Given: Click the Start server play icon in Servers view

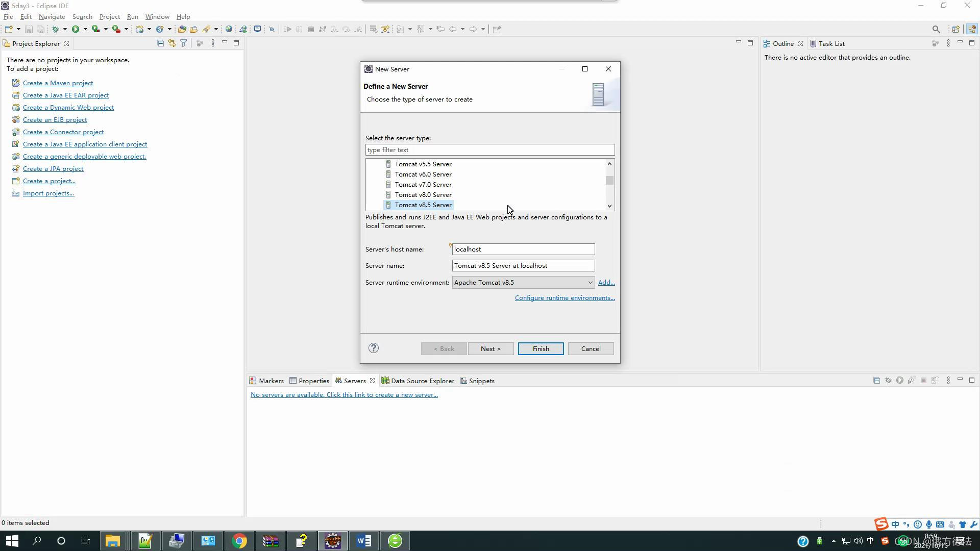Looking at the screenshot, I should 900,381.
